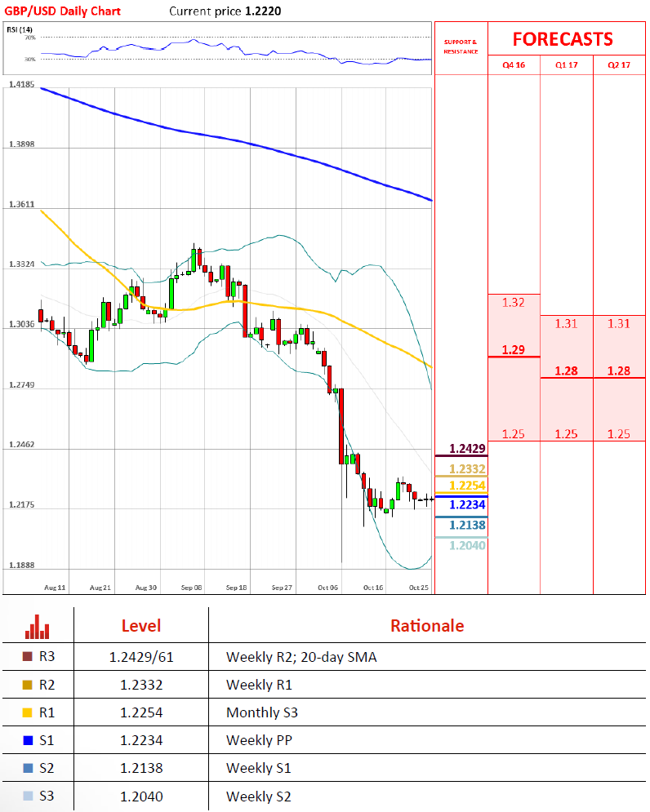Click the 1.2254 resistance level label
The width and height of the screenshot is (650, 812).
(467, 486)
